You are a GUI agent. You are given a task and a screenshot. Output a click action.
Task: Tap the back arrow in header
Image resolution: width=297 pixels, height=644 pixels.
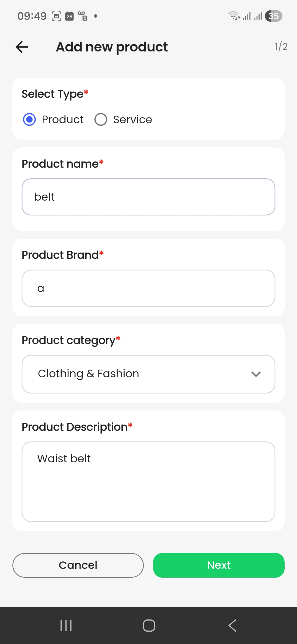[x=22, y=47]
